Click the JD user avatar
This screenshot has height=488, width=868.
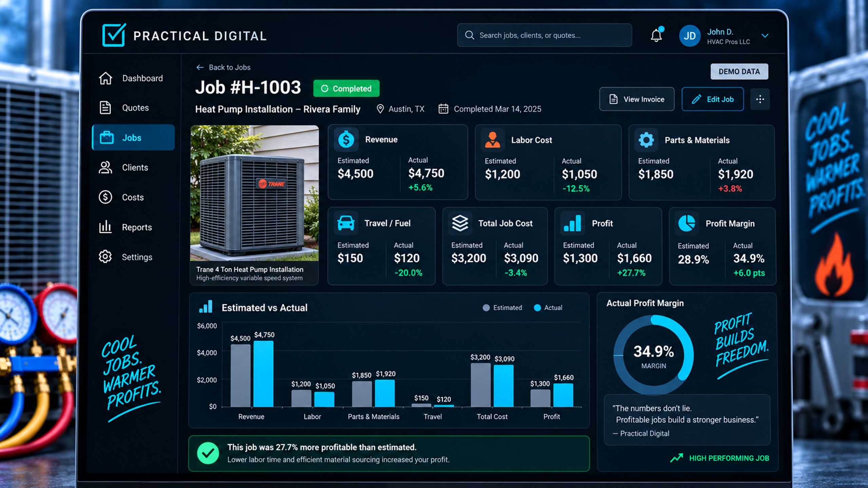pos(690,36)
